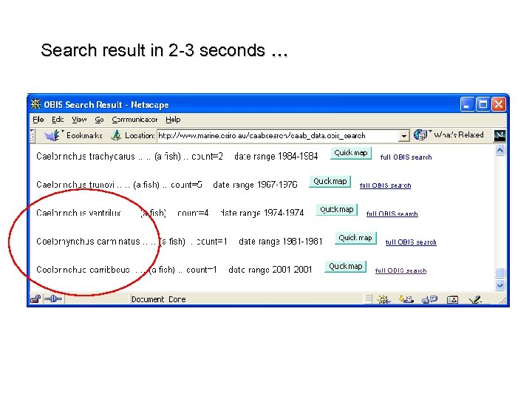Open Mail inbox from the component bar icon
Viewport: 532px width, 399px height.
[x=406, y=299]
